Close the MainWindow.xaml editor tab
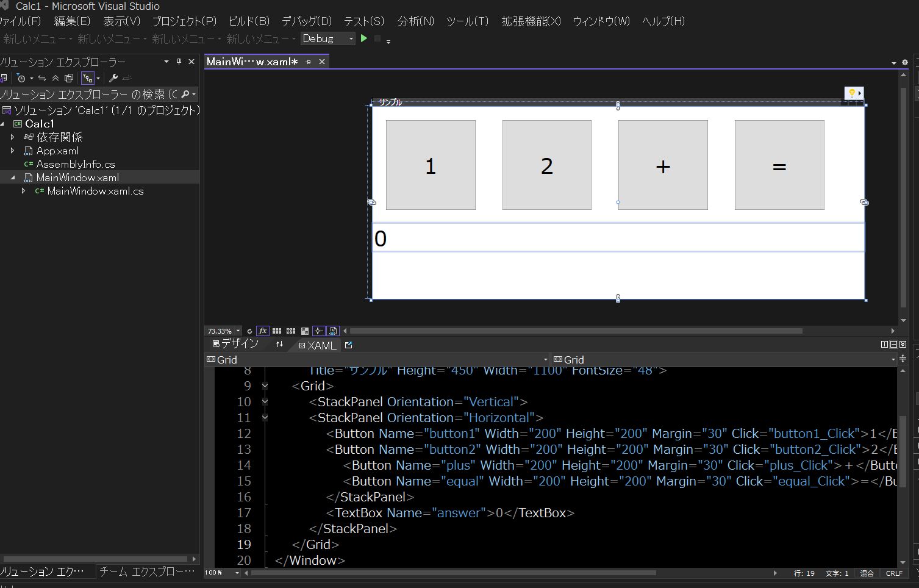This screenshot has height=588, width=919. [322, 62]
